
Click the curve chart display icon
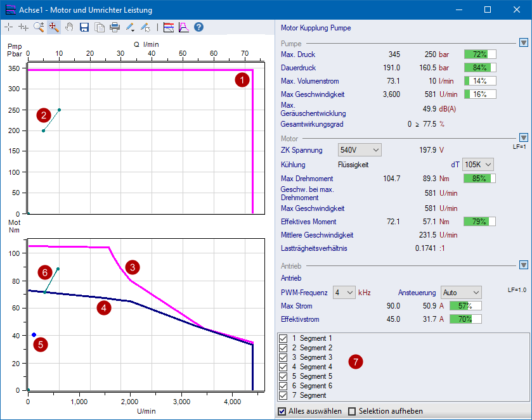click(x=183, y=27)
